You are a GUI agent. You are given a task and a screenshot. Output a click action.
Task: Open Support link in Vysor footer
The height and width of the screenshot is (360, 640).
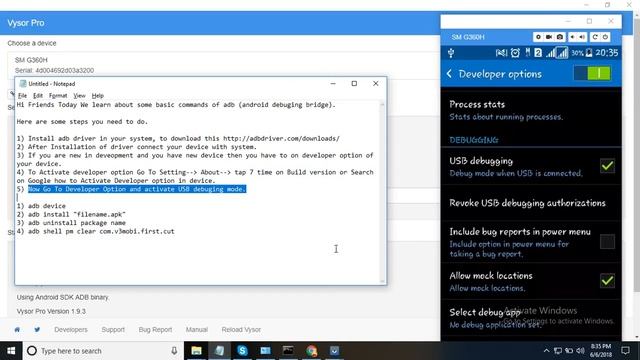[113, 329]
